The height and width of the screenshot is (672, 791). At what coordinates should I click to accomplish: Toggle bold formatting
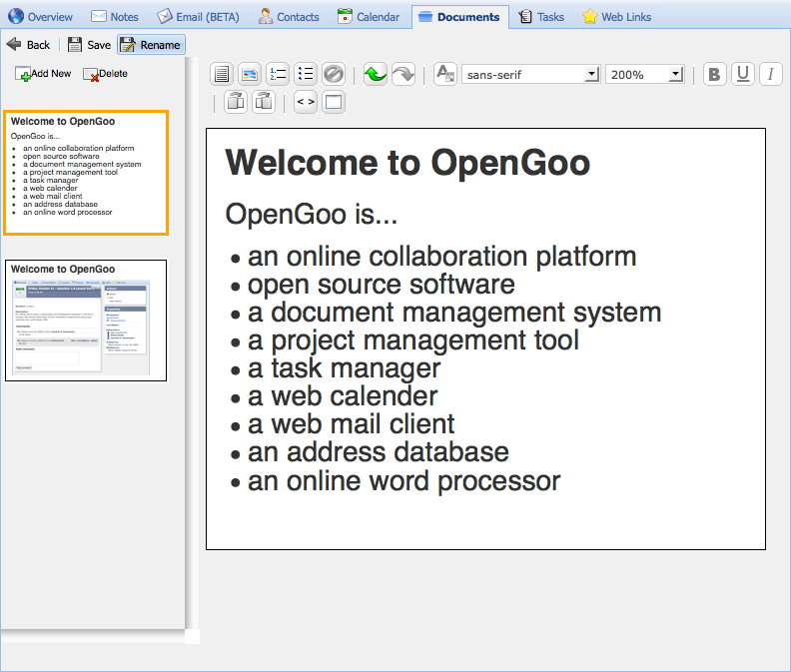pyautogui.click(x=715, y=74)
